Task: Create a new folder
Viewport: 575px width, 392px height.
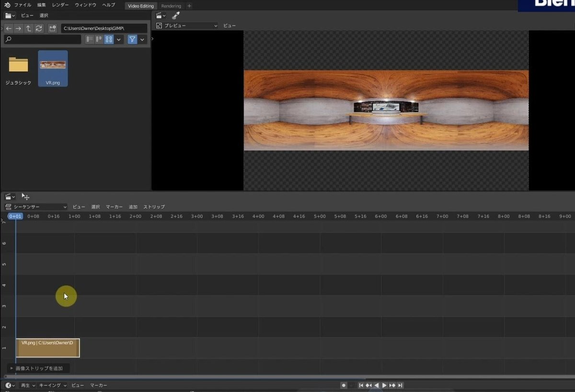Action: (x=53, y=28)
